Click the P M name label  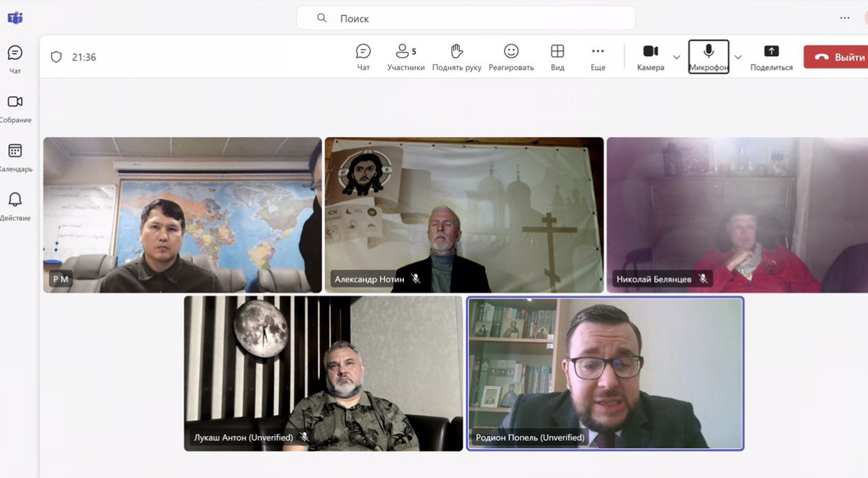click(x=60, y=279)
